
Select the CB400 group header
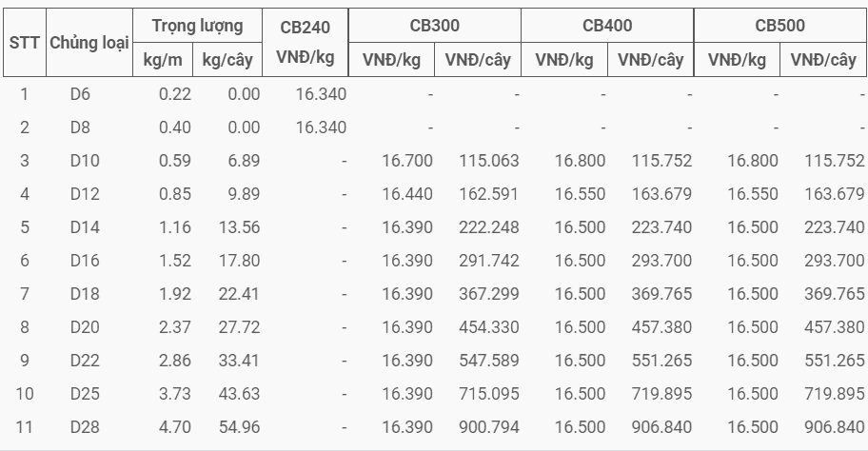click(x=607, y=26)
